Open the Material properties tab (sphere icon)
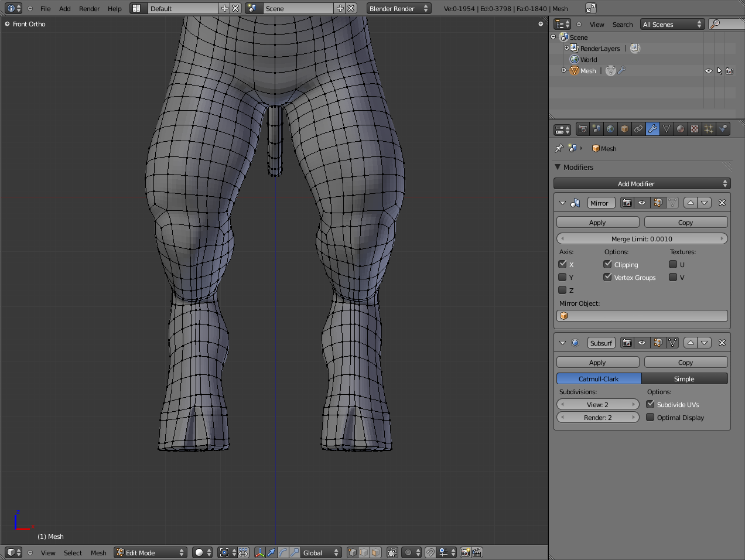The width and height of the screenshot is (745, 560). tap(681, 129)
